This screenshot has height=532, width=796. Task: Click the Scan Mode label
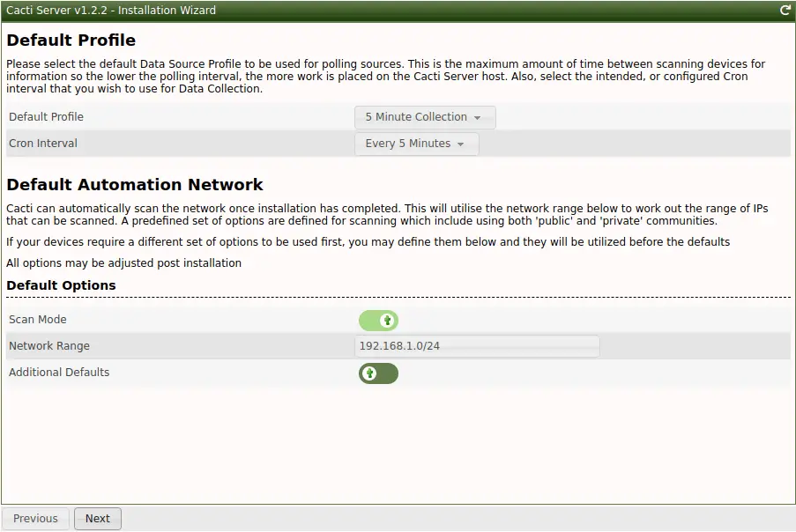point(38,320)
